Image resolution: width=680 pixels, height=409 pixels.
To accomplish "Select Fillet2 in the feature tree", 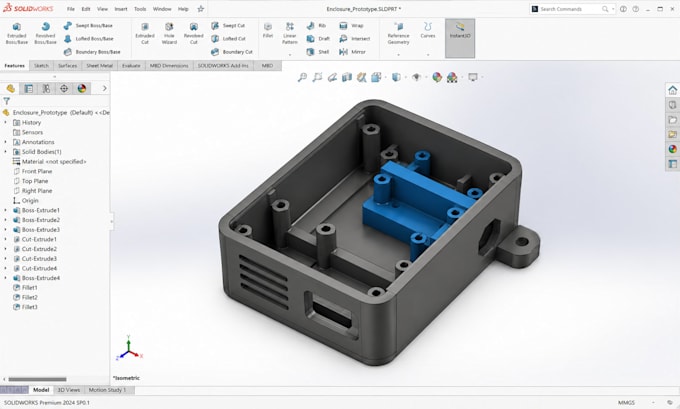I will tap(25, 298).
